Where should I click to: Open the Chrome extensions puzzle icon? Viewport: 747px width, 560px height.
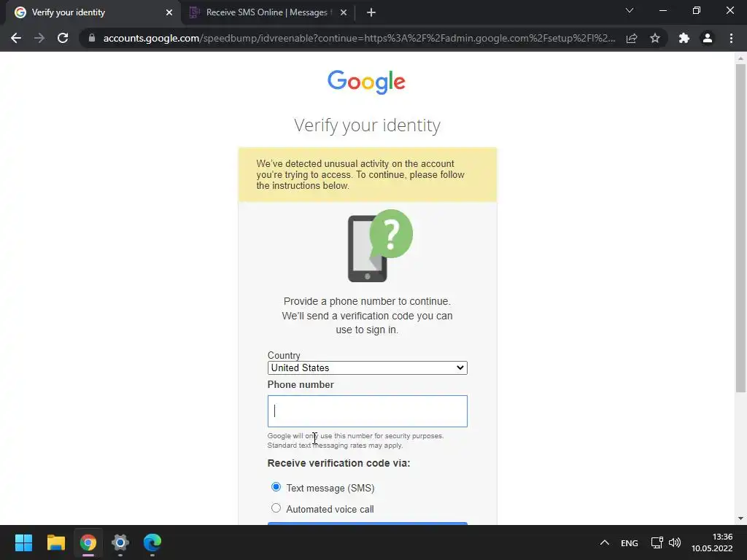tap(684, 38)
